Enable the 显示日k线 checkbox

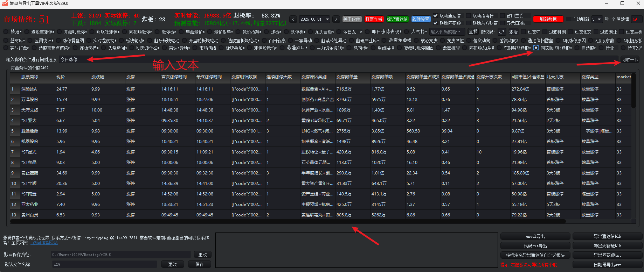[502, 23]
